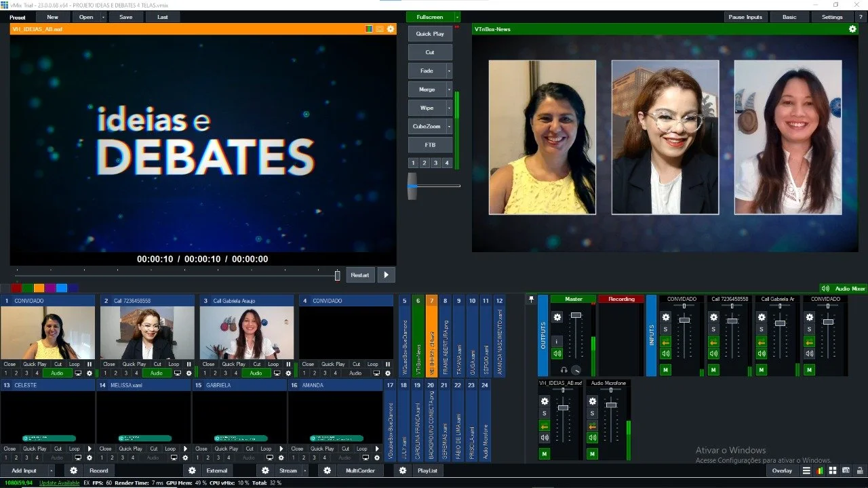Screen dimensions: 868x488
Task: Expand the Fade transition dropdown arrow
Action: (x=449, y=70)
